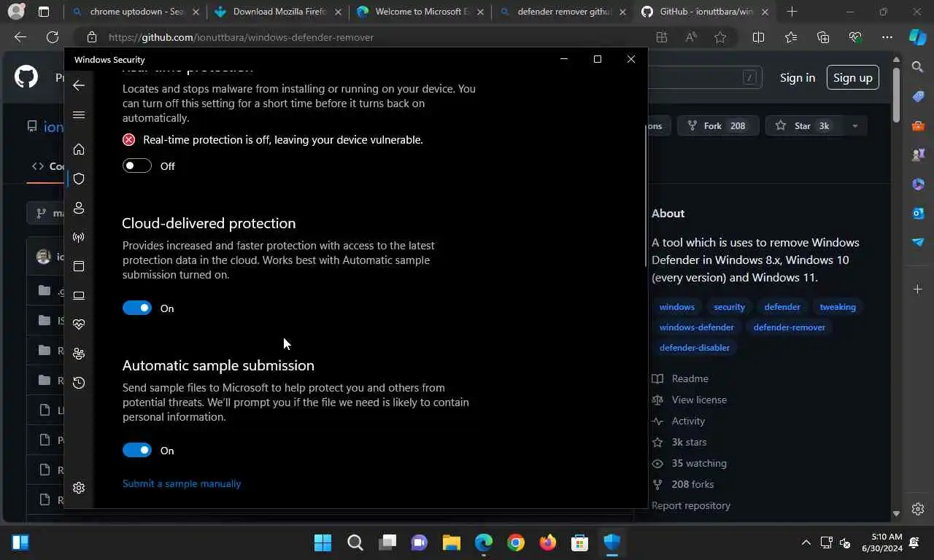Open the Windows Security hamburger menu
This screenshot has width=934, height=560.
point(79,115)
